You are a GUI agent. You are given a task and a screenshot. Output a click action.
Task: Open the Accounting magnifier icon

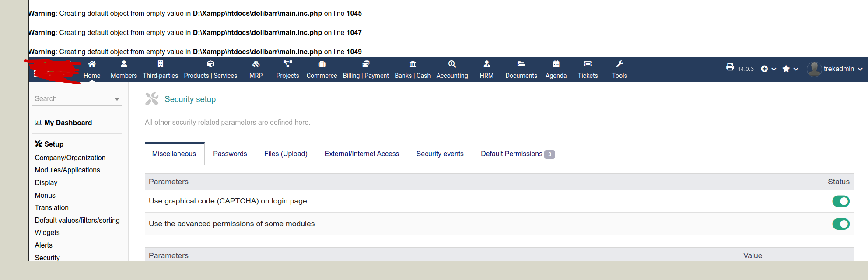click(x=452, y=64)
